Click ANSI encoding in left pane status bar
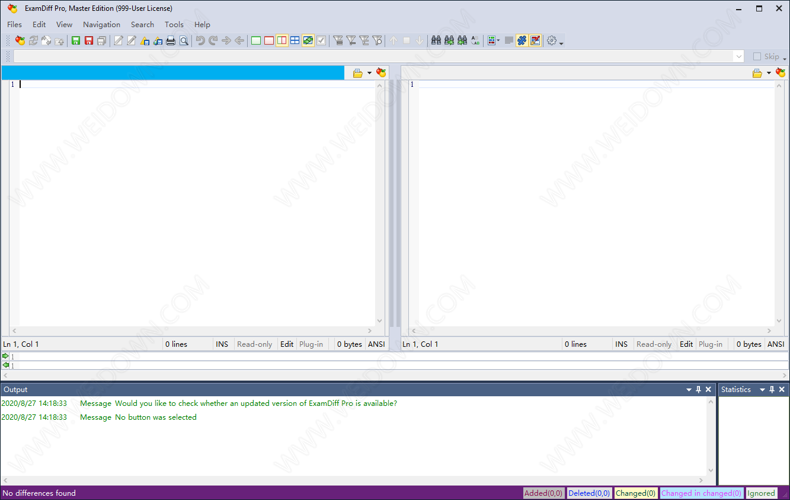790x500 pixels. (376, 344)
